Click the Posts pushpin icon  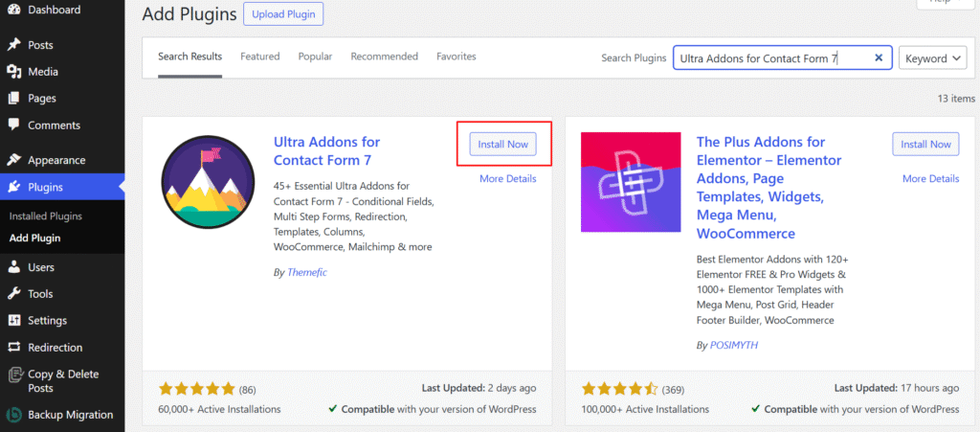pos(13,45)
